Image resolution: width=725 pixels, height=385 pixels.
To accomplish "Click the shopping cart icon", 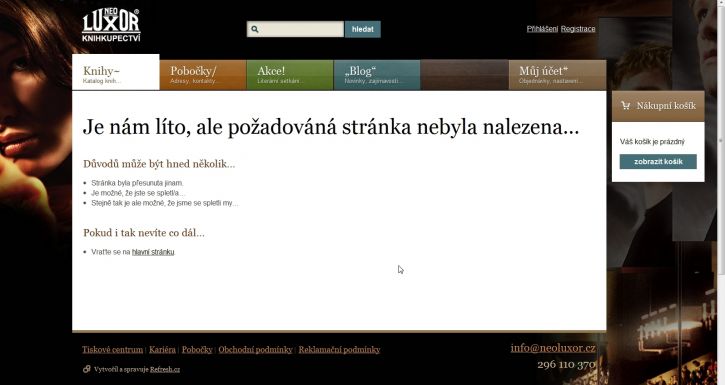I will coord(626,105).
